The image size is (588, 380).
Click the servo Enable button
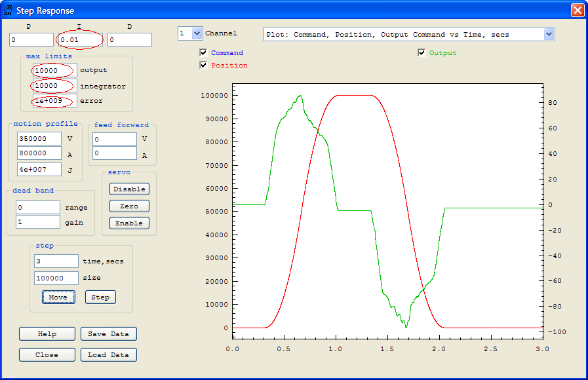pos(128,223)
